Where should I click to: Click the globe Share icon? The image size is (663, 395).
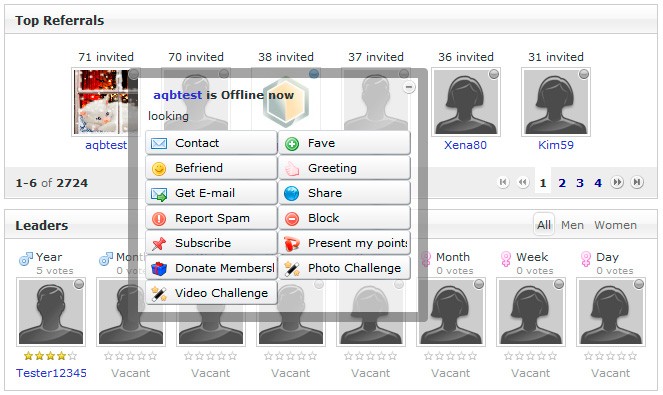coord(292,193)
